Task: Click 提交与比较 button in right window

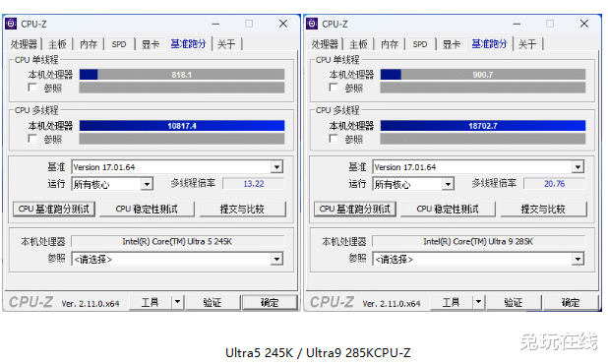Action: (x=543, y=209)
